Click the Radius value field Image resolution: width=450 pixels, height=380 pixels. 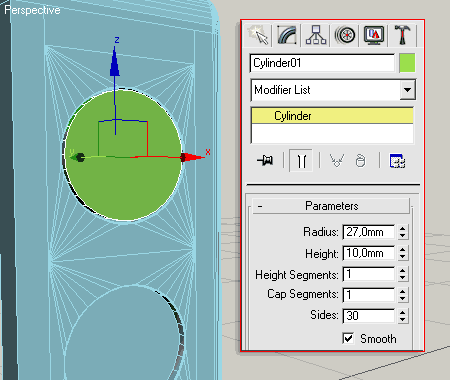(x=369, y=232)
